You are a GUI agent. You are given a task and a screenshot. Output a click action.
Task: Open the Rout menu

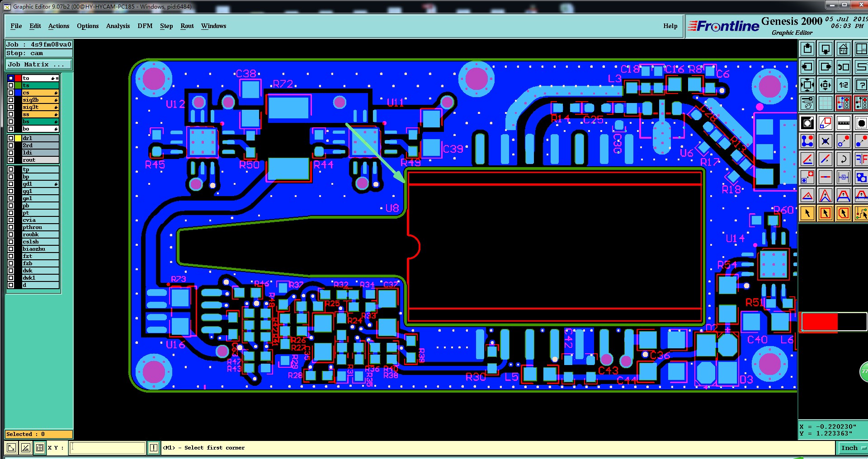(187, 26)
